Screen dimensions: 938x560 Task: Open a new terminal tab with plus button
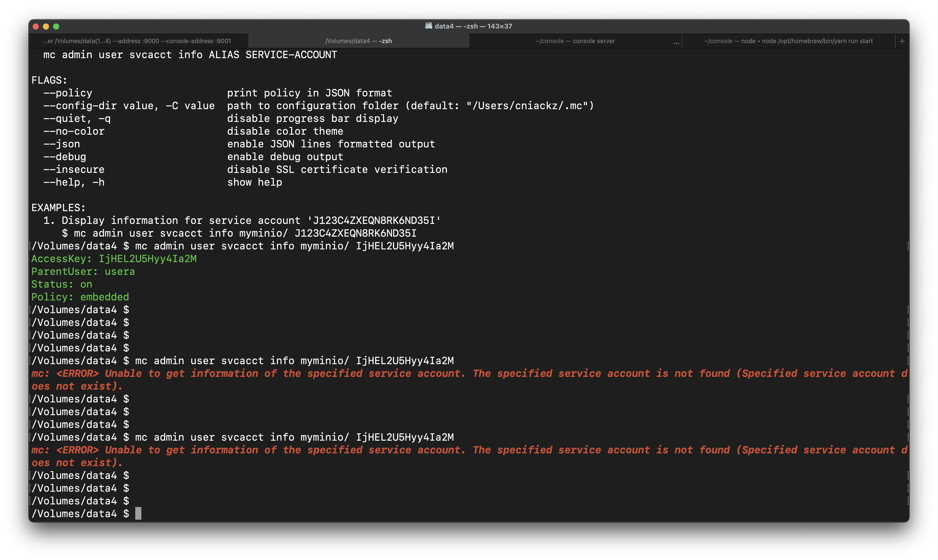coord(902,41)
